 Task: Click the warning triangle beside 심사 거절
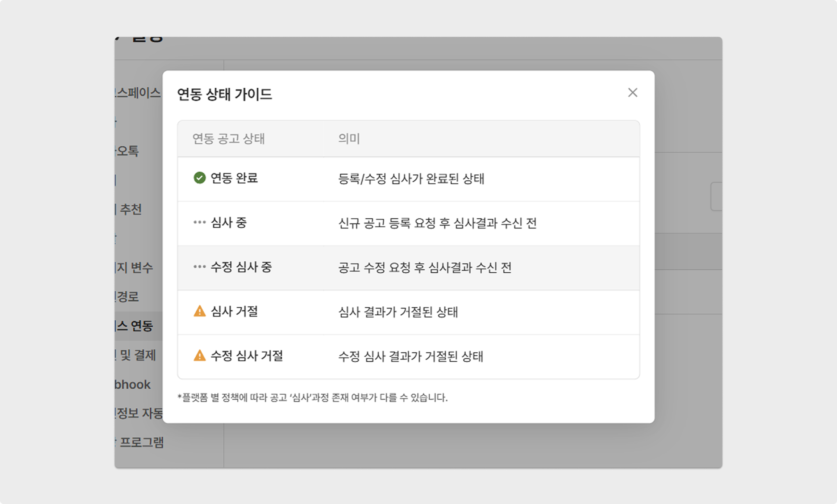tap(199, 311)
